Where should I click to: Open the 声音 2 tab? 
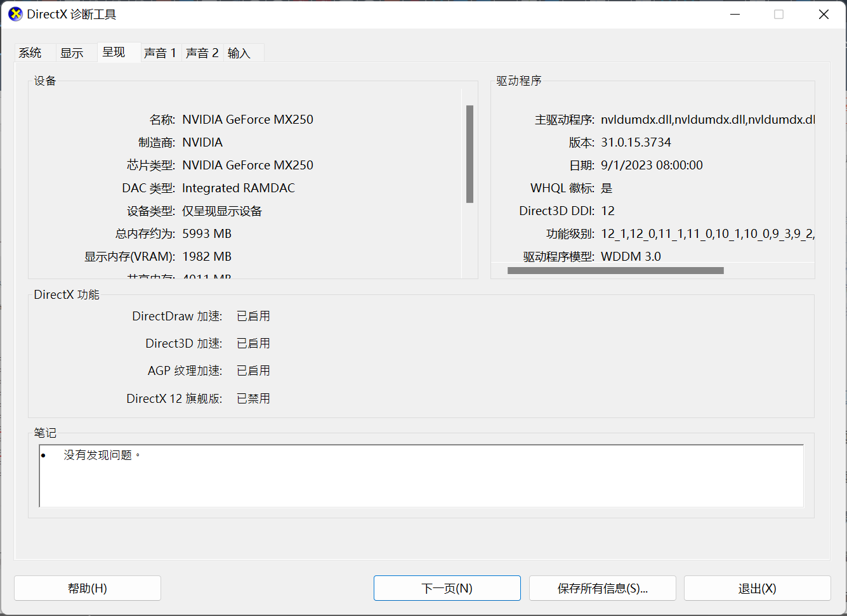[202, 53]
